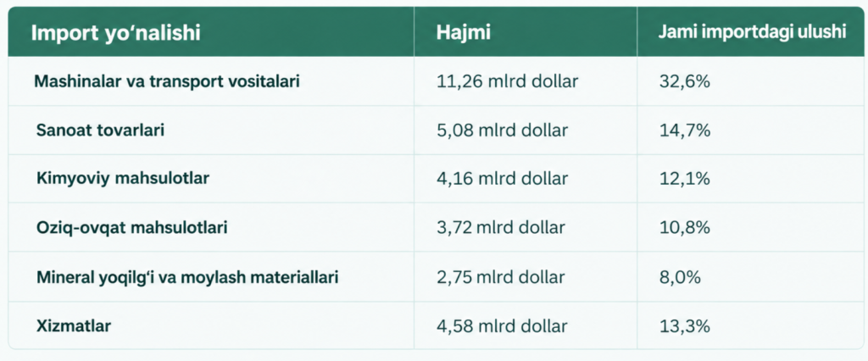868x361 pixels.
Task: Click the 4,58 mlrd dollar value
Action: click(x=502, y=325)
